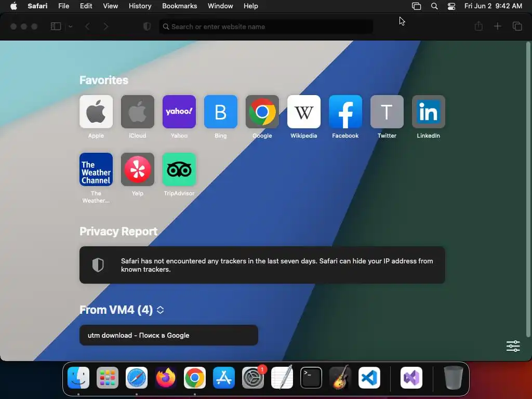Click the Forward navigation arrow

[x=106, y=26]
